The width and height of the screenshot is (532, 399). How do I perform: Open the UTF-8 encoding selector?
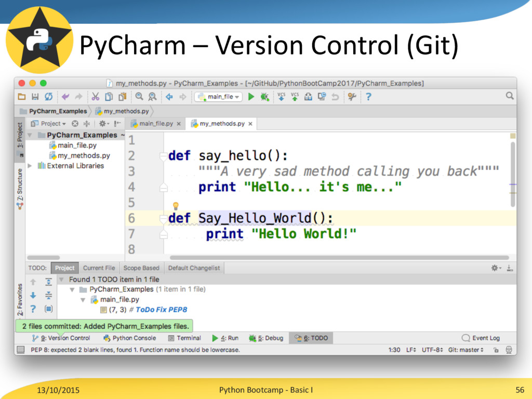tap(432, 350)
